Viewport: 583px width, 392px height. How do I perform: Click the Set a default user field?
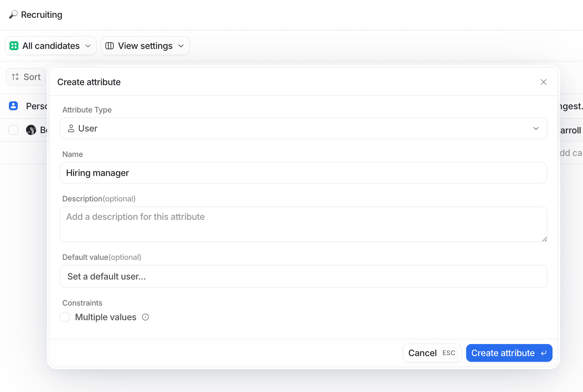click(x=303, y=276)
